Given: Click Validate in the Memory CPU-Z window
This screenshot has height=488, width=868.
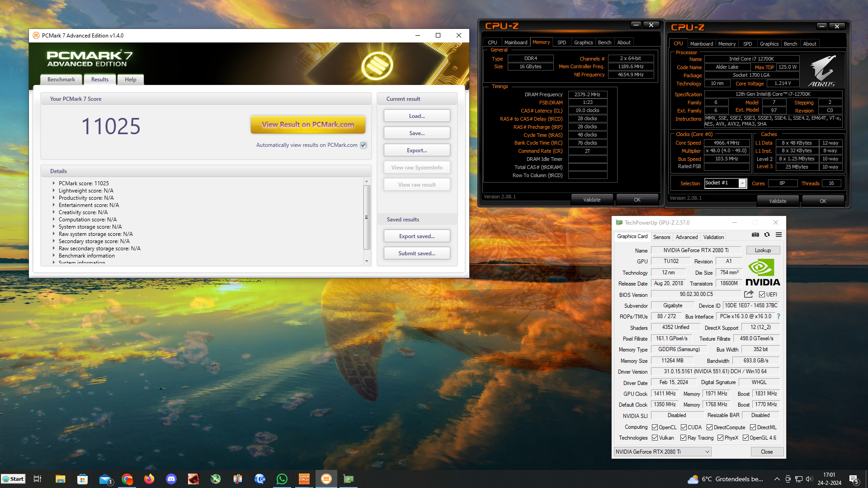Looking at the screenshot, I should pyautogui.click(x=592, y=200).
